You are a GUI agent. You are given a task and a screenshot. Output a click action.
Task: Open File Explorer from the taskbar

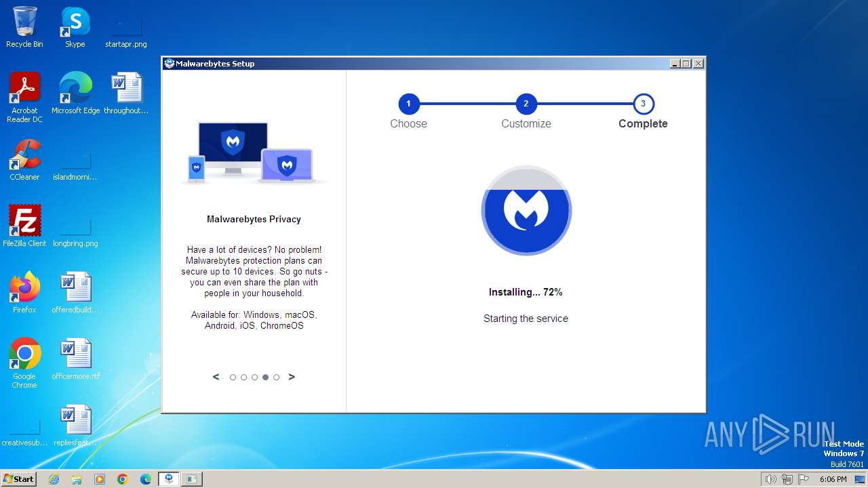(x=77, y=479)
